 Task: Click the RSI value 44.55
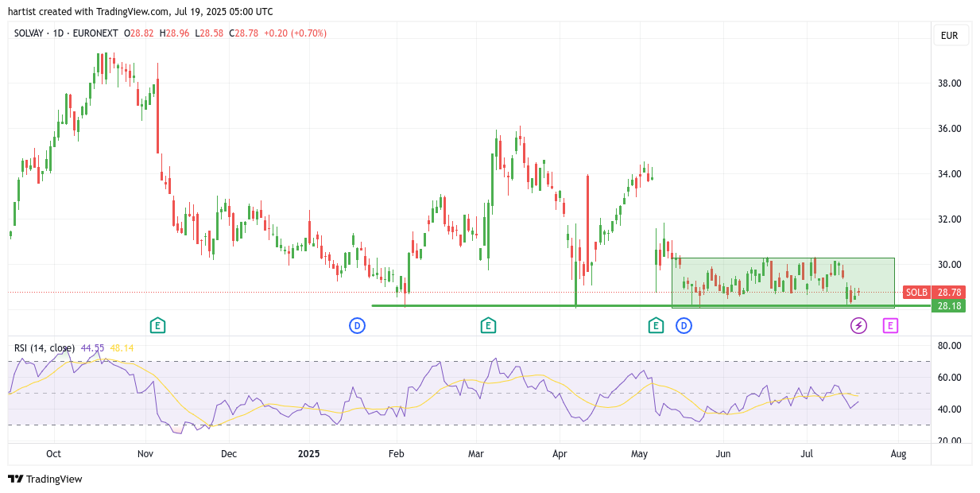point(92,348)
